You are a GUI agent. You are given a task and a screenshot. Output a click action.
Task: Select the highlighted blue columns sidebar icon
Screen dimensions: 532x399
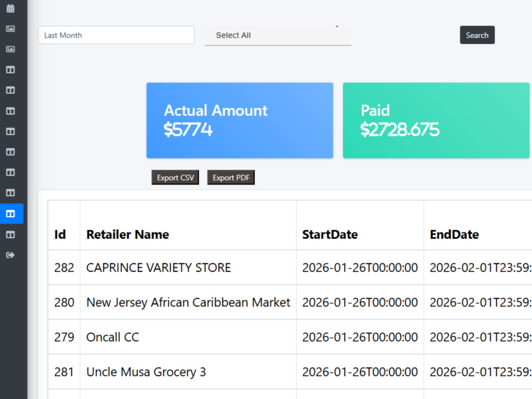tap(12, 214)
